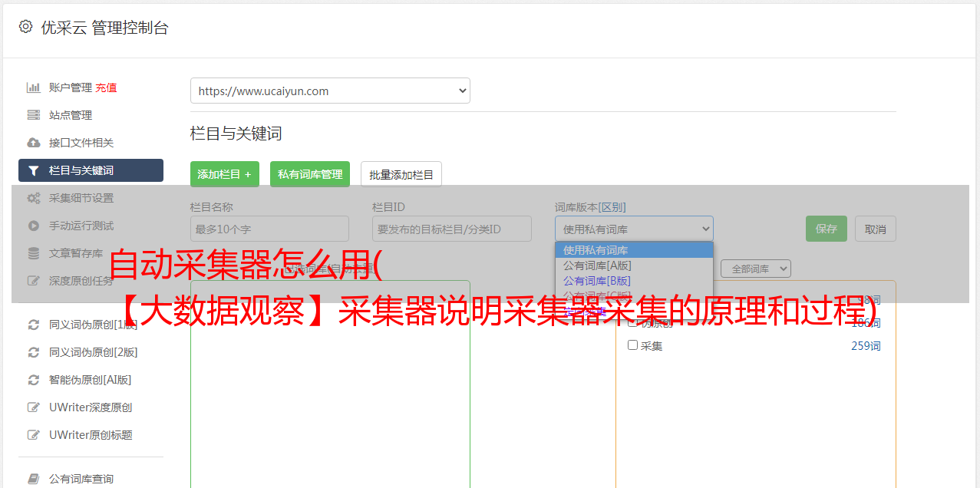980x488 pixels.
Task: Click the 取消 button
Action: point(876,229)
